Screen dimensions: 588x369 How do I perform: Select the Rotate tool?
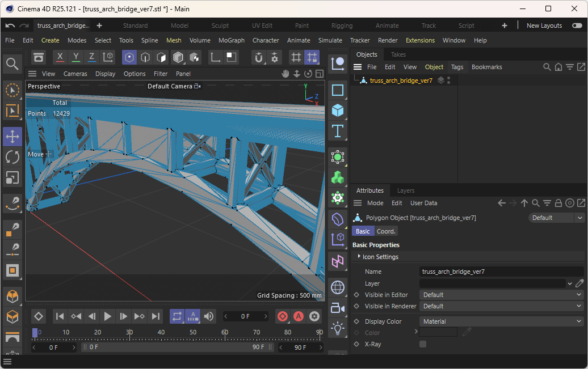coord(12,157)
